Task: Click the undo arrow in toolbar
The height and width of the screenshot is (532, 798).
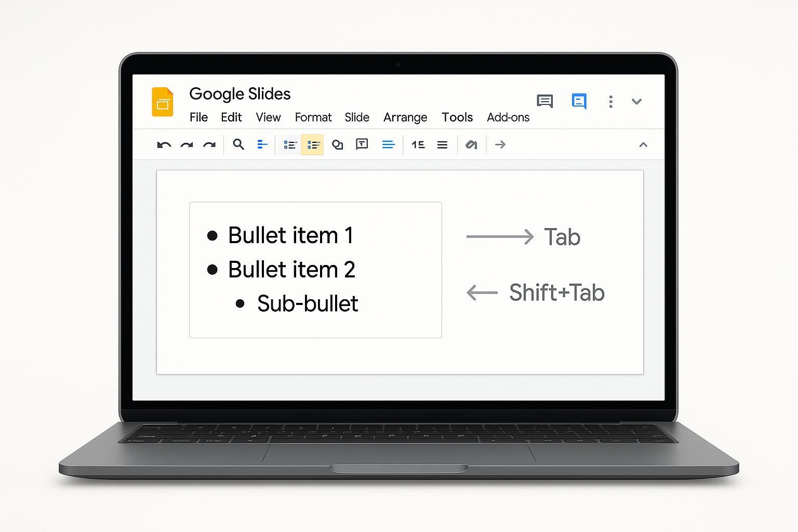Action: (164, 145)
